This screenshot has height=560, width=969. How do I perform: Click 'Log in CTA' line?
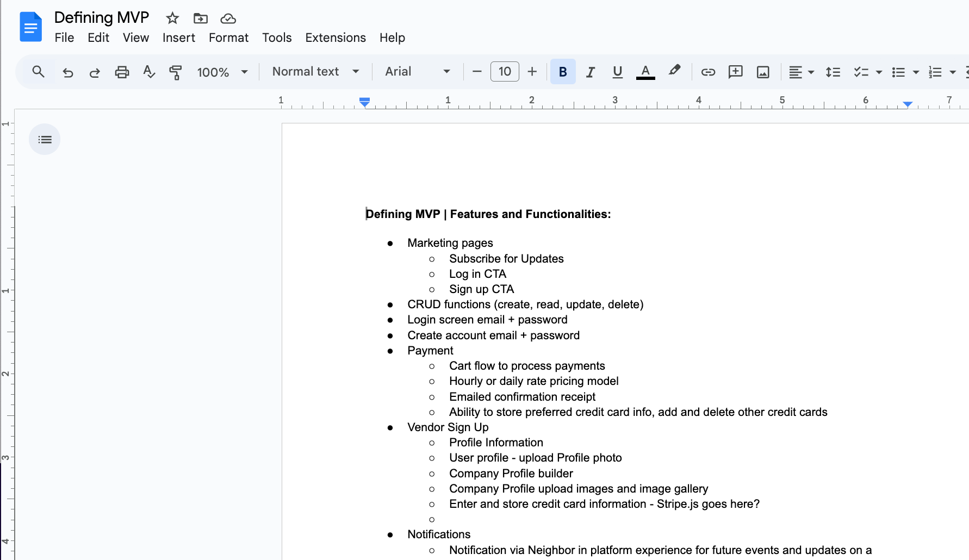(x=477, y=274)
